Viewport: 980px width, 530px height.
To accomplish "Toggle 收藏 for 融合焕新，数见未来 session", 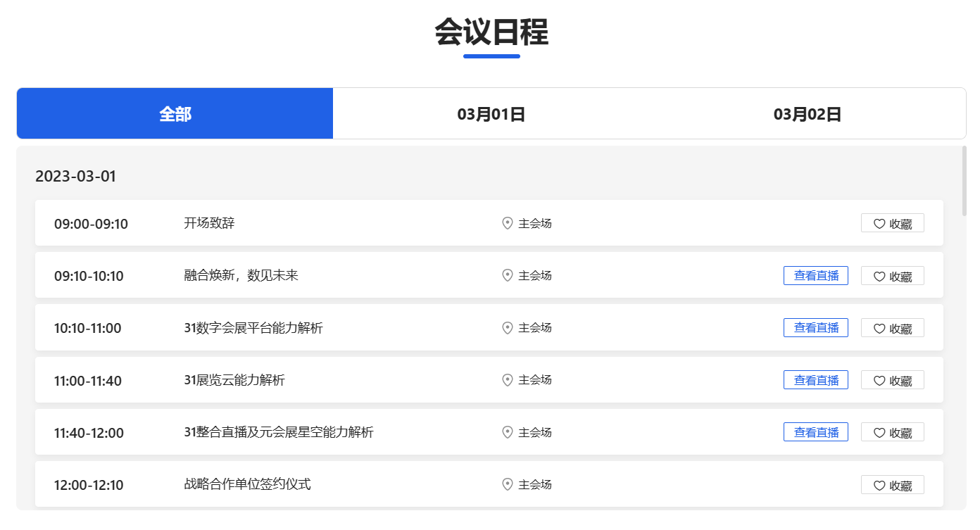I will click(892, 276).
